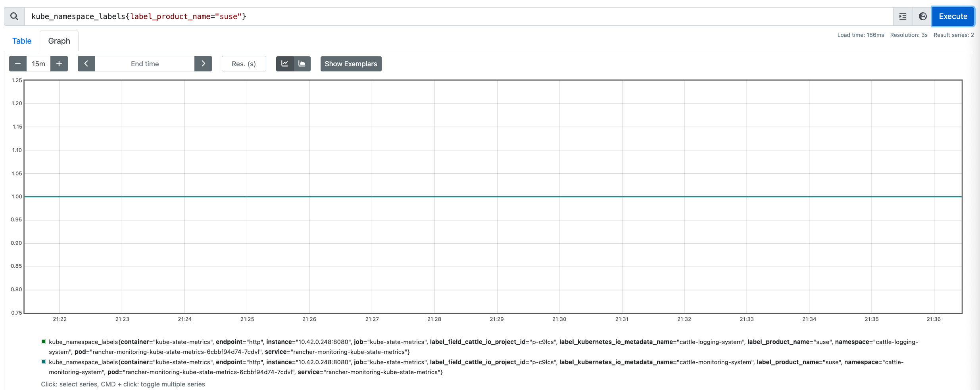The width and height of the screenshot is (980, 390).
Task: Select the Graph tab
Action: point(59,41)
